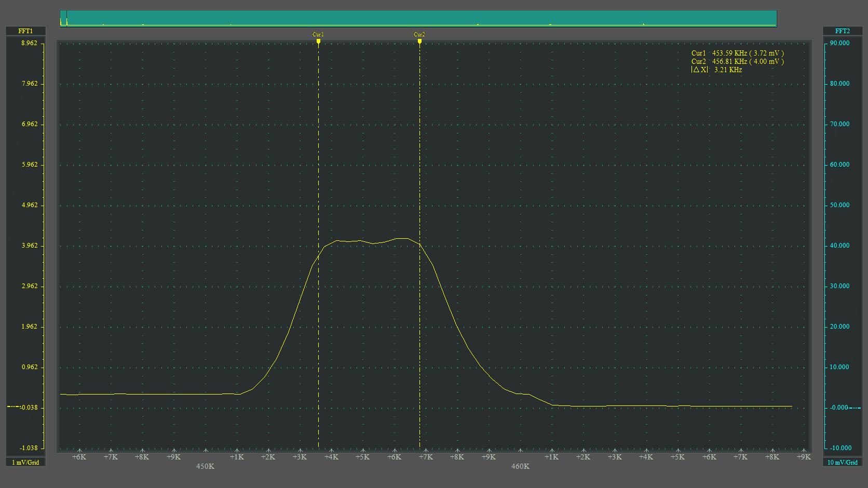The height and width of the screenshot is (488, 868).
Task: Click the 4.962 value on FFT1 axis
Action: click(x=29, y=205)
